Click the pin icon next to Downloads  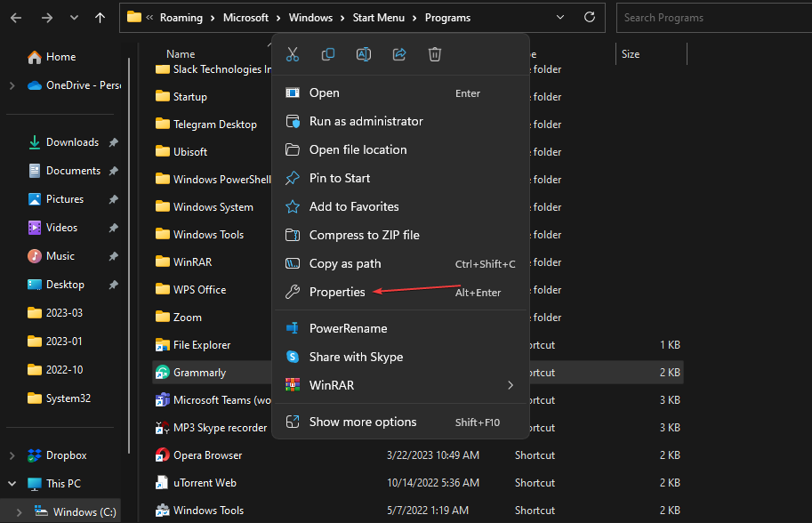(113, 141)
